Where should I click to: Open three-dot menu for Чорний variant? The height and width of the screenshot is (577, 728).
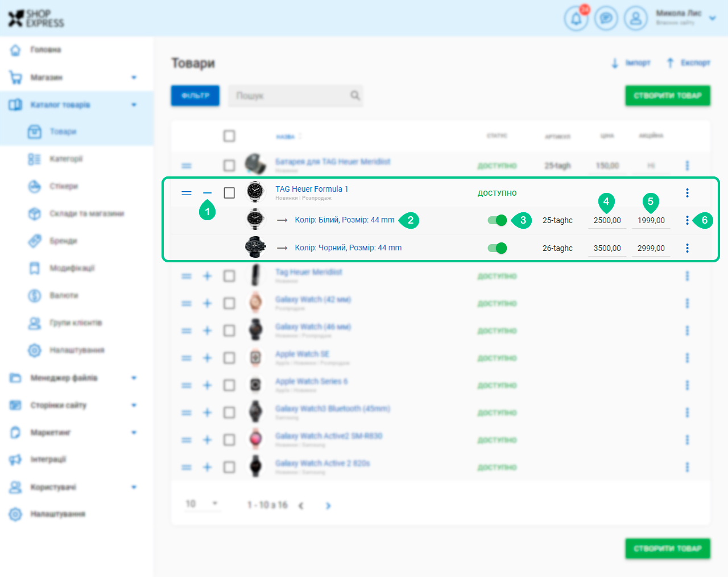click(687, 248)
